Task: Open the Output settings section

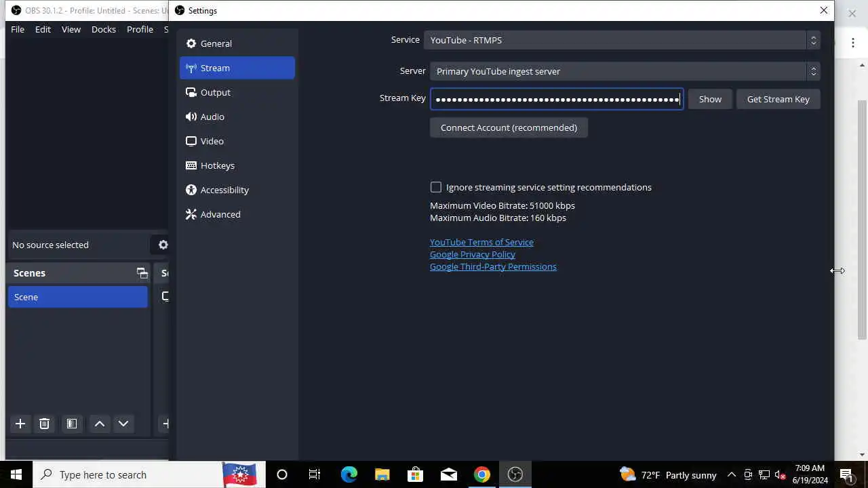Action: pyautogui.click(x=237, y=92)
